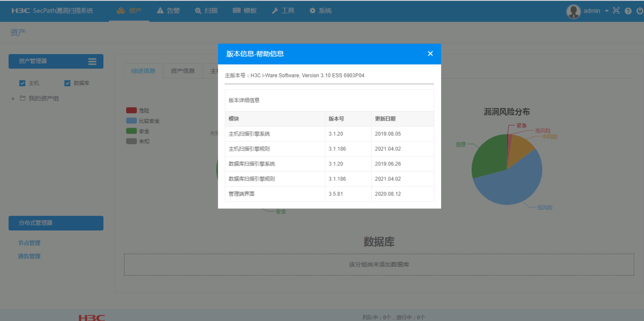Open the 资产 menu in top navigation
The image size is (644, 321).
[x=129, y=11]
